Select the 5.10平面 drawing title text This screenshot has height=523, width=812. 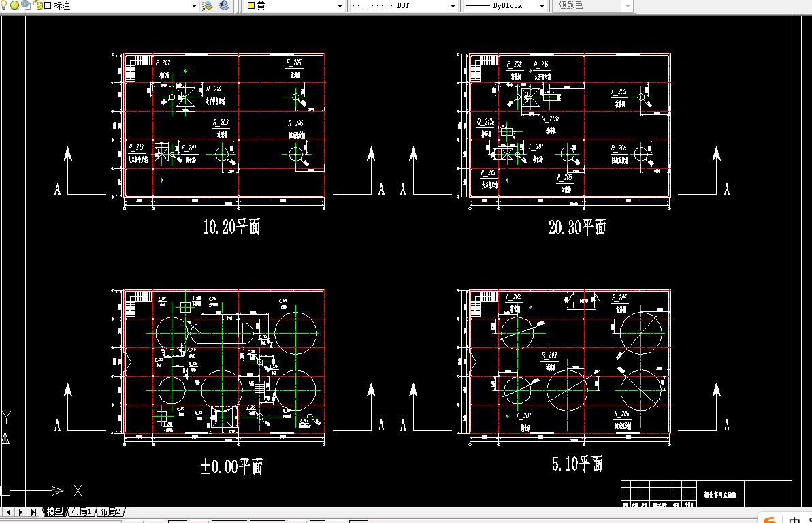577,463
